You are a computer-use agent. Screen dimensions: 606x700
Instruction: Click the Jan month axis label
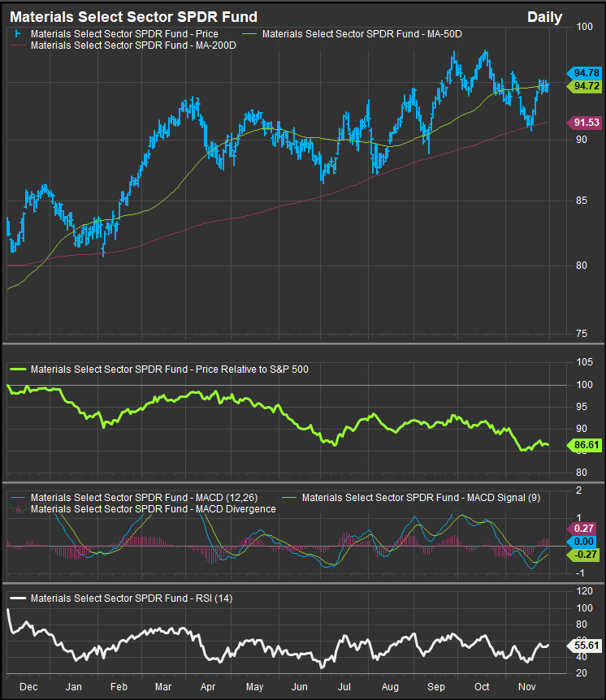74,687
